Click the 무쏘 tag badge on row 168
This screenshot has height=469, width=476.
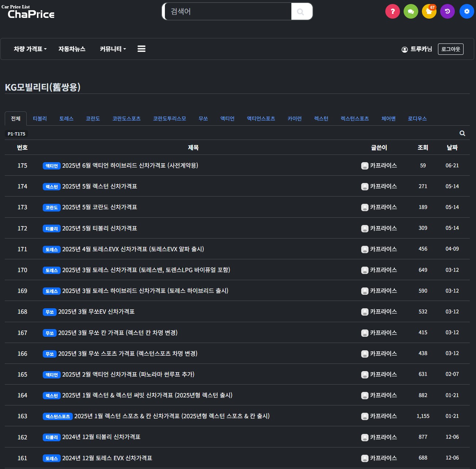pos(50,312)
